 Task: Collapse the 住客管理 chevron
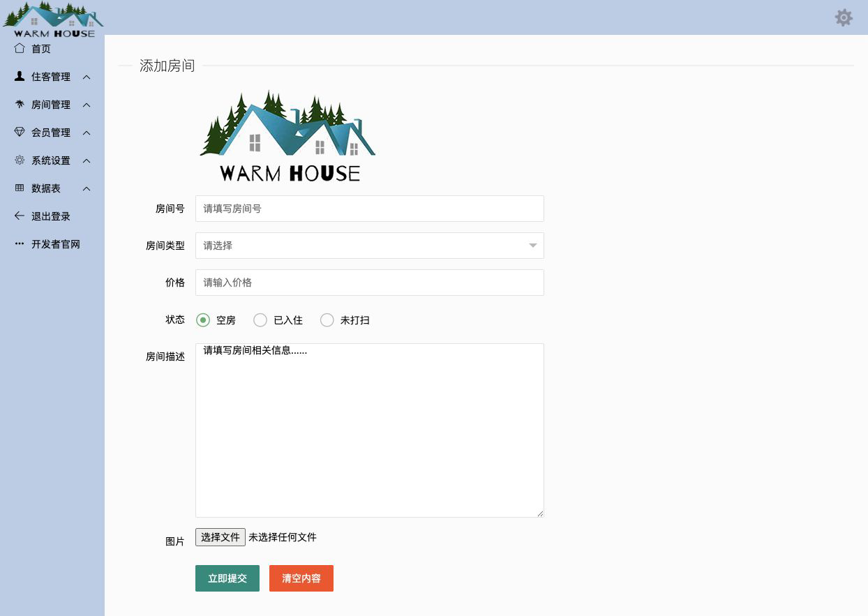(x=87, y=77)
